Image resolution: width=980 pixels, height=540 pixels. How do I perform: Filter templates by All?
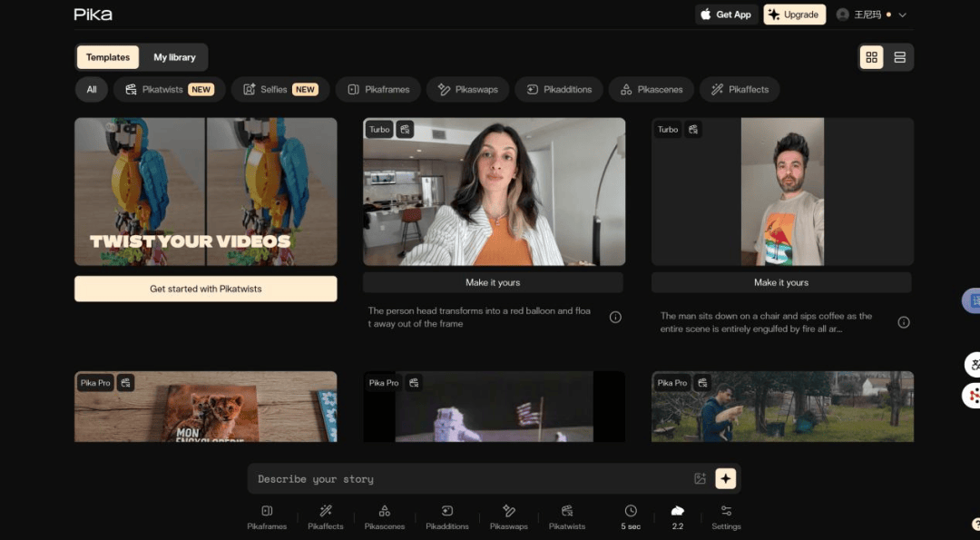(92, 89)
